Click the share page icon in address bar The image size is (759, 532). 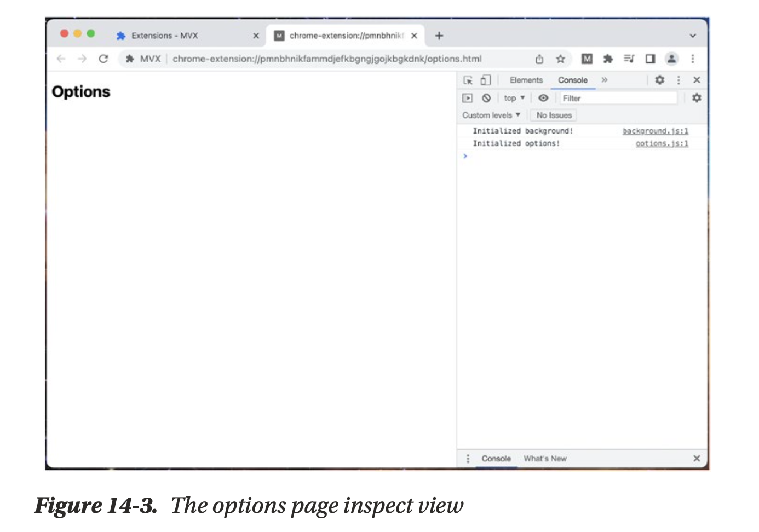(539, 59)
